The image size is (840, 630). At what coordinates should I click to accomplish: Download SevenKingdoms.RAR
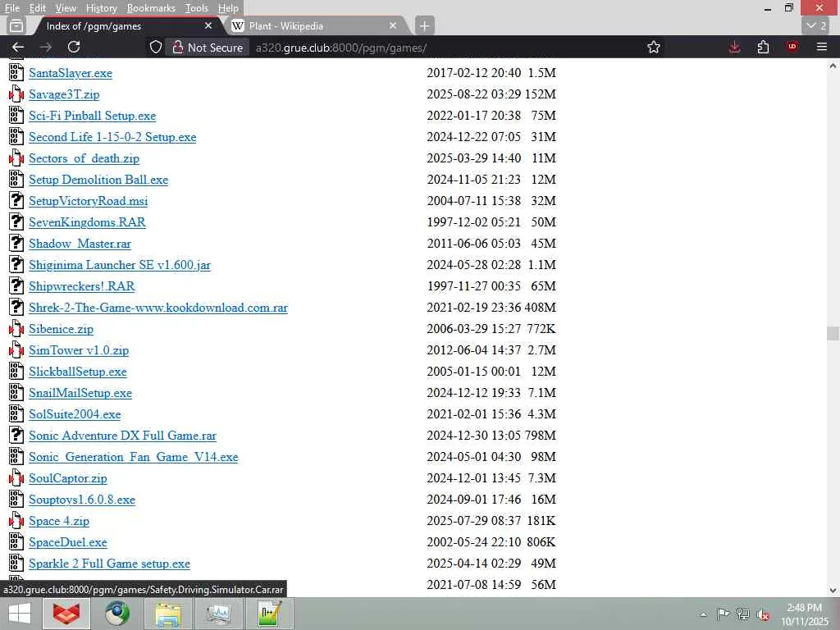click(x=87, y=222)
